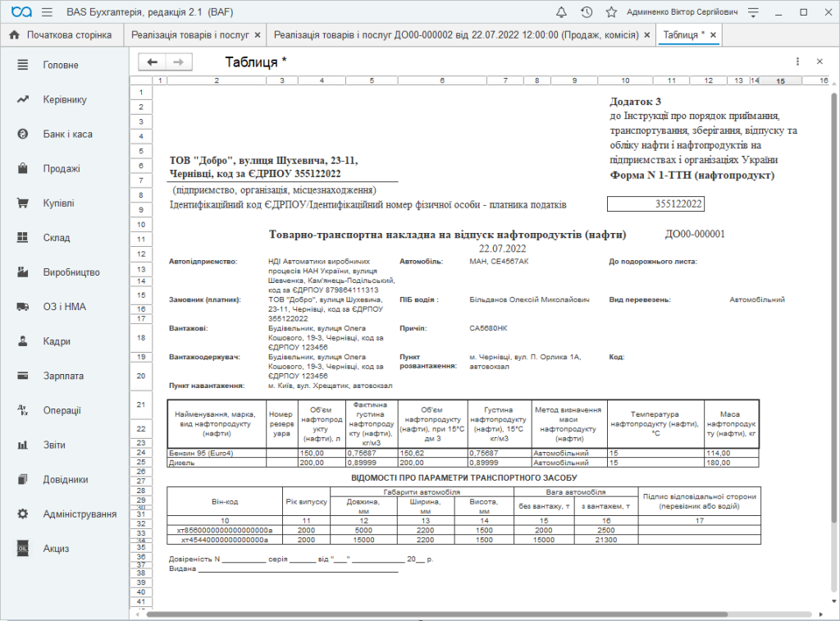840x621 pixels.
Task: Click the home icon on Початкова сторінка
Action: click(x=15, y=34)
